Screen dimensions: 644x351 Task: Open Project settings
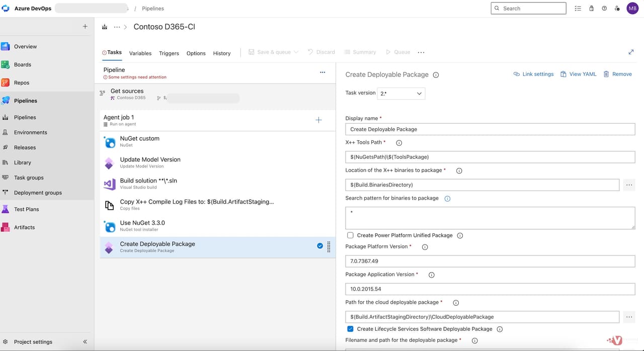pos(33,342)
